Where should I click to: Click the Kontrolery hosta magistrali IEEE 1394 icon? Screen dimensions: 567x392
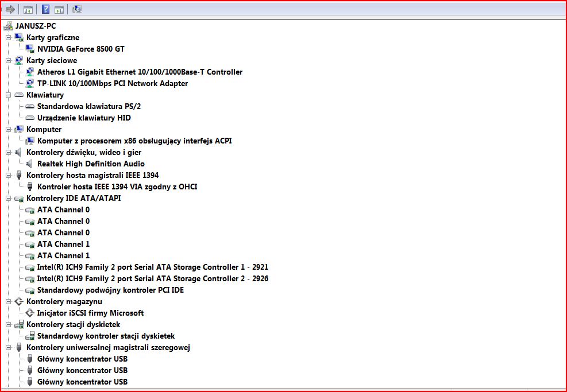pyautogui.click(x=19, y=175)
